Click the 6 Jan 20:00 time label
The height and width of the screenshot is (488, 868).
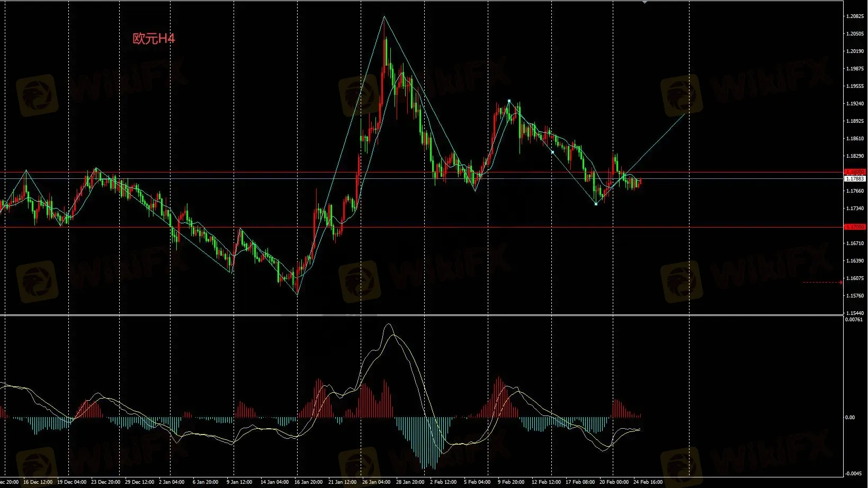tap(205, 482)
